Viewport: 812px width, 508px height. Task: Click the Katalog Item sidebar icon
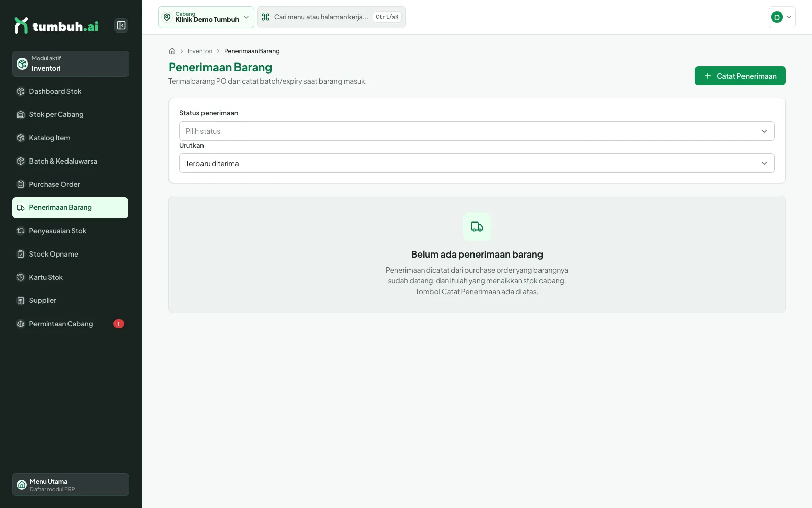21,138
